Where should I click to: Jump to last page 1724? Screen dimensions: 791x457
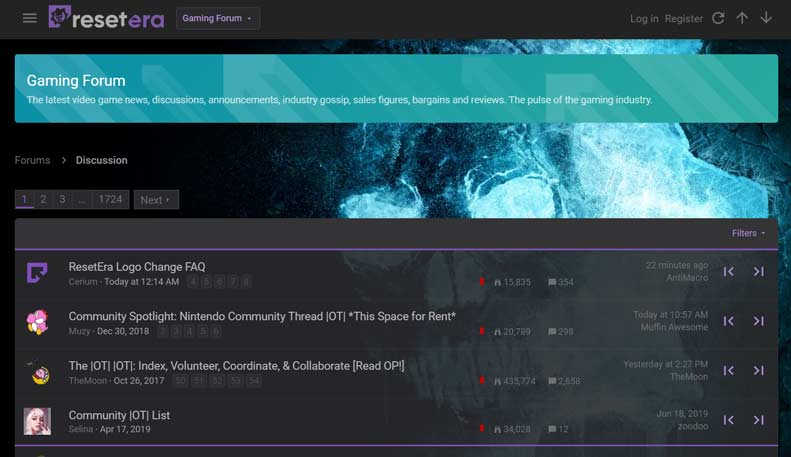click(x=110, y=199)
